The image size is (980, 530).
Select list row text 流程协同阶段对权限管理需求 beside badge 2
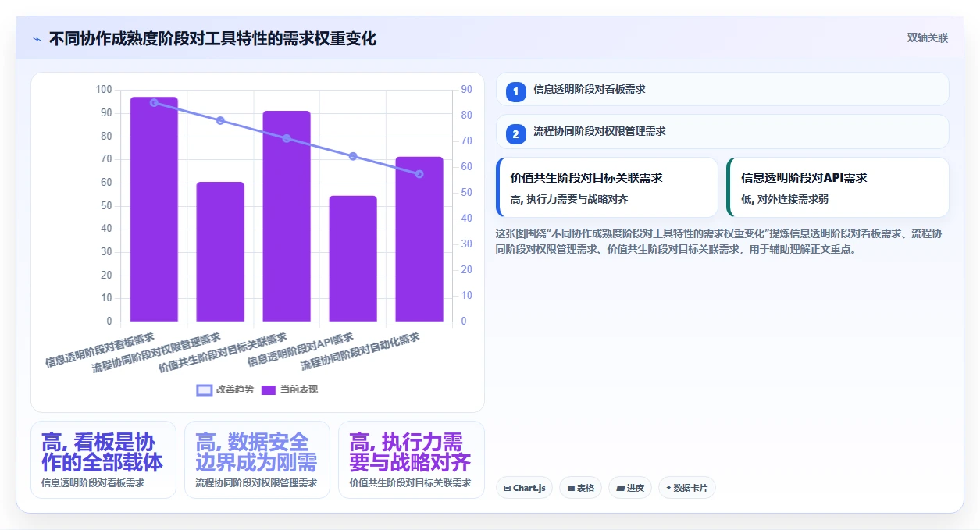[x=600, y=132]
